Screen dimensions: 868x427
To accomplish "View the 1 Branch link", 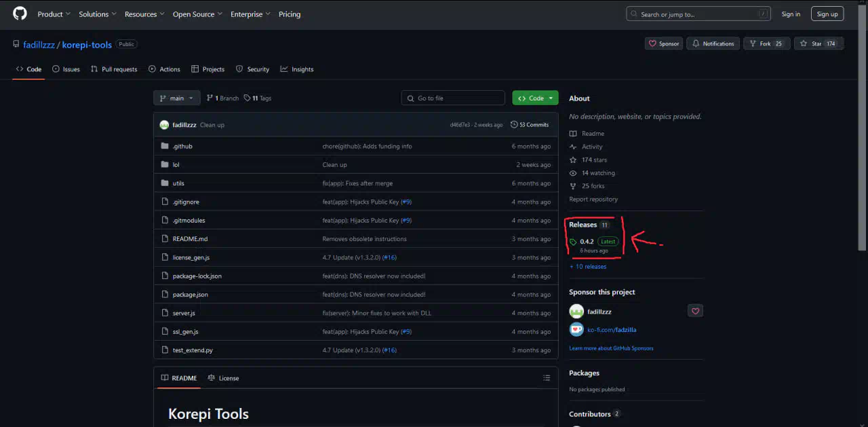I will point(222,98).
